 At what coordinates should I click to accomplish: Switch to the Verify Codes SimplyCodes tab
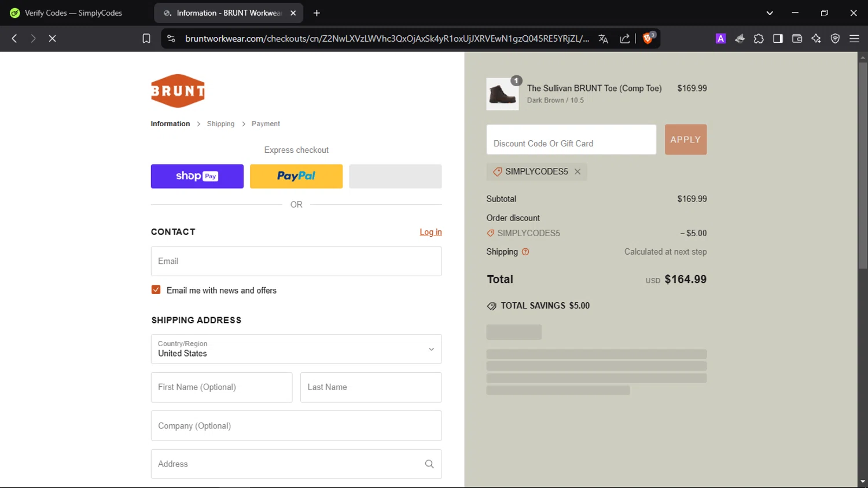coord(74,13)
